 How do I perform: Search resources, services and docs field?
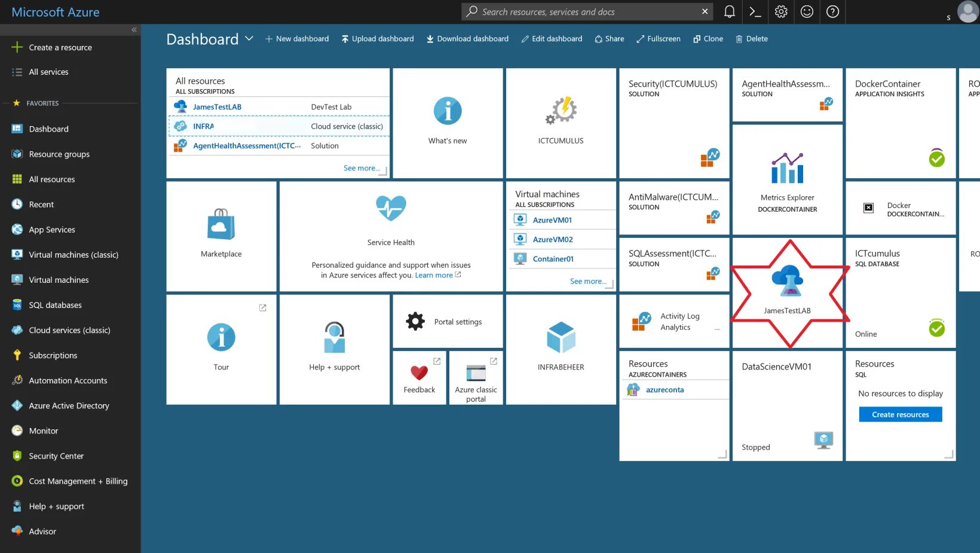(587, 11)
